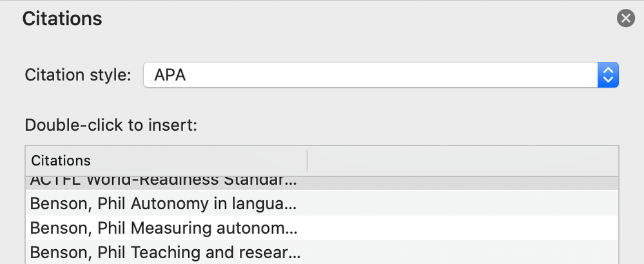Image resolution: width=644 pixels, height=264 pixels.
Task: Click the Citations column header
Action: [x=61, y=160]
